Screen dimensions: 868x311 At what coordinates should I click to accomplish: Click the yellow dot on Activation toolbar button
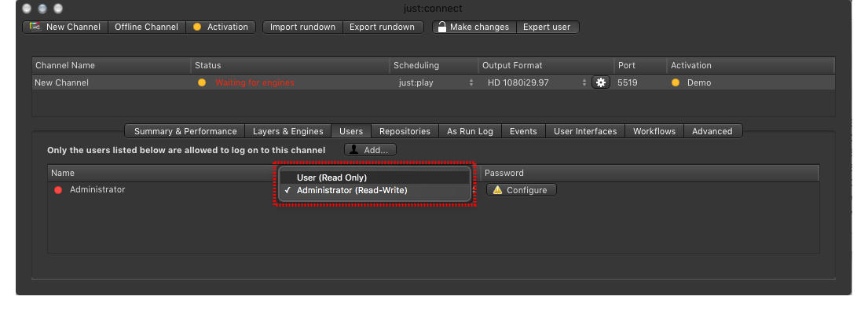pos(197,27)
